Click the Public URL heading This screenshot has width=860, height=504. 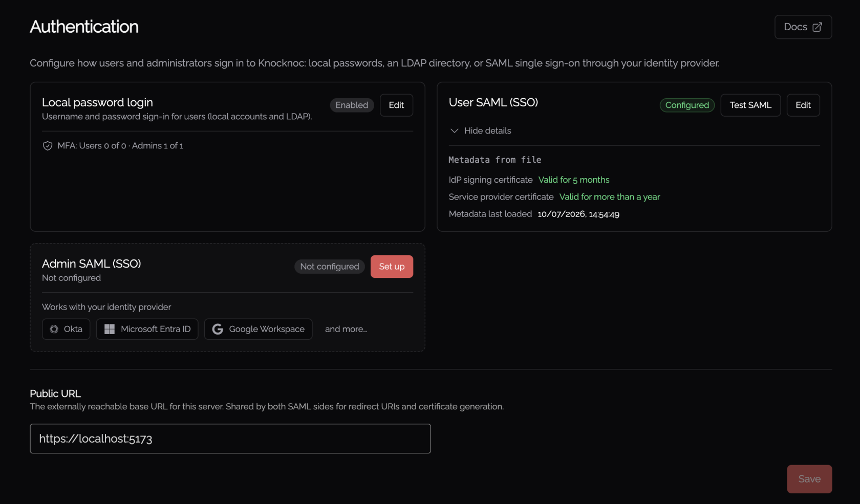pyautogui.click(x=55, y=393)
